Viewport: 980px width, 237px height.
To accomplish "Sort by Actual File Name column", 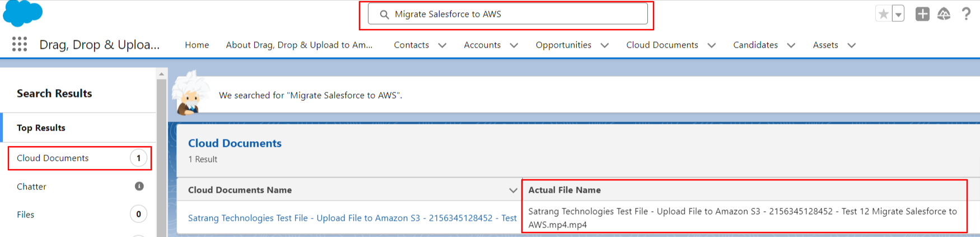I will coord(564,190).
